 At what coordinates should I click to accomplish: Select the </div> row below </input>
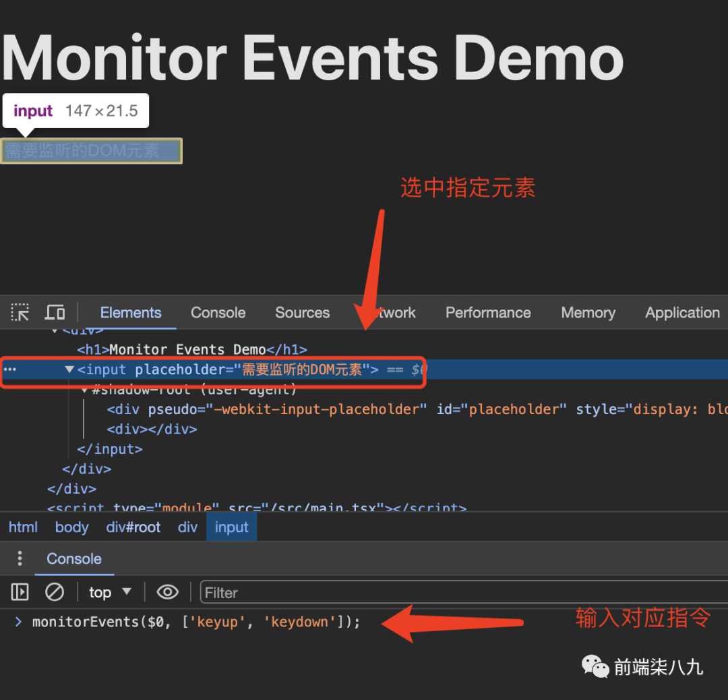pos(87,469)
